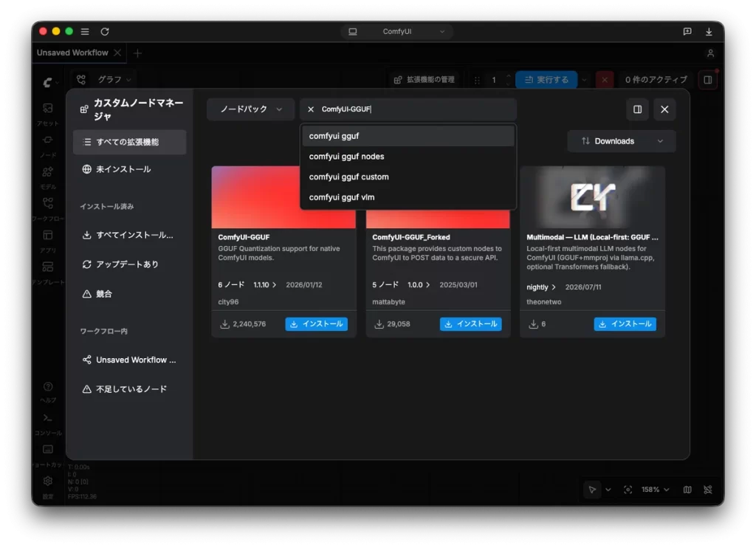Open the 0 件のアクティブ queue indicator
This screenshot has height=548, width=756.
click(656, 80)
